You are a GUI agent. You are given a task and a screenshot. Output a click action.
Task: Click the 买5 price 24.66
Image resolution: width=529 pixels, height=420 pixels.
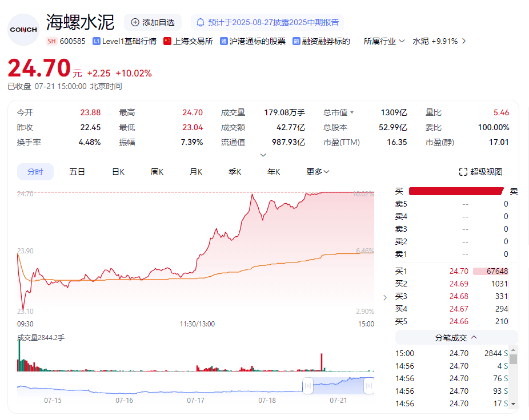pyautogui.click(x=459, y=321)
